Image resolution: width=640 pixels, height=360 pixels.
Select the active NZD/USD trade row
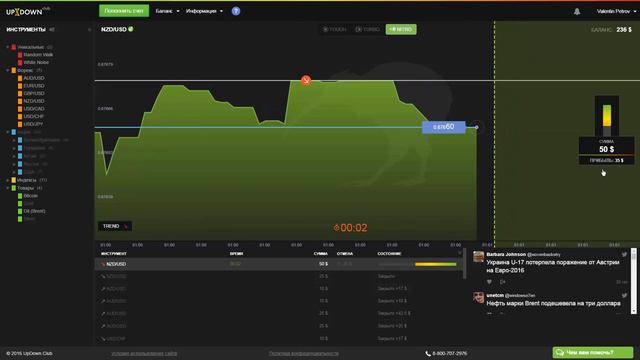click(279, 264)
